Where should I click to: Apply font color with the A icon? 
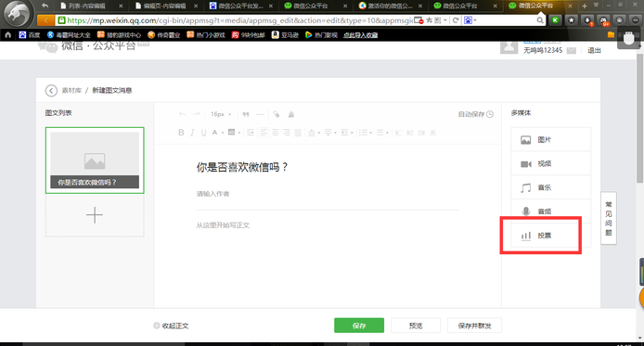pyautogui.click(x=214, y=133)
